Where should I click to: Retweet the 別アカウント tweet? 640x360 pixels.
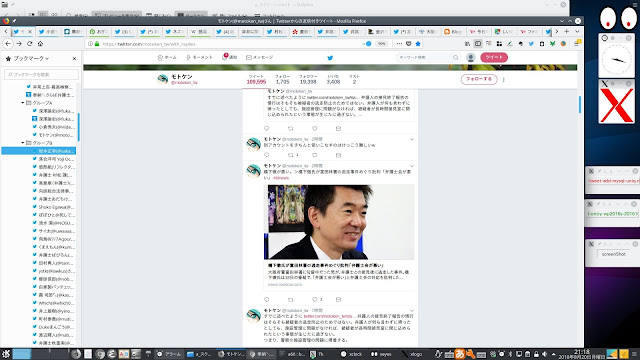(291, 155)
